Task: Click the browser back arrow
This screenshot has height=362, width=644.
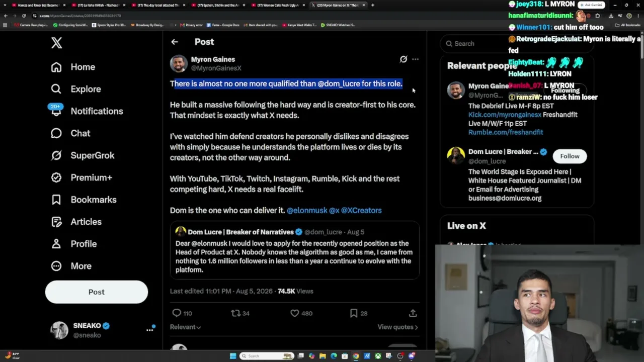Action: 6,16
